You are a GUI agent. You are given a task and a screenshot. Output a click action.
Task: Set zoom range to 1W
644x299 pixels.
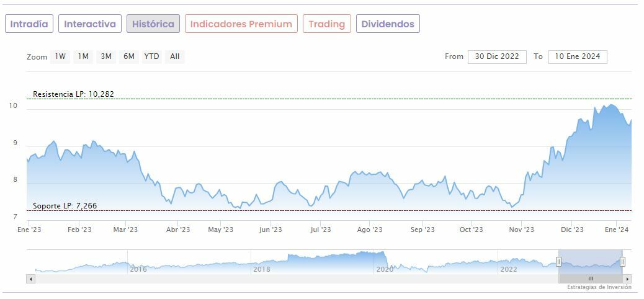[60, 56]
